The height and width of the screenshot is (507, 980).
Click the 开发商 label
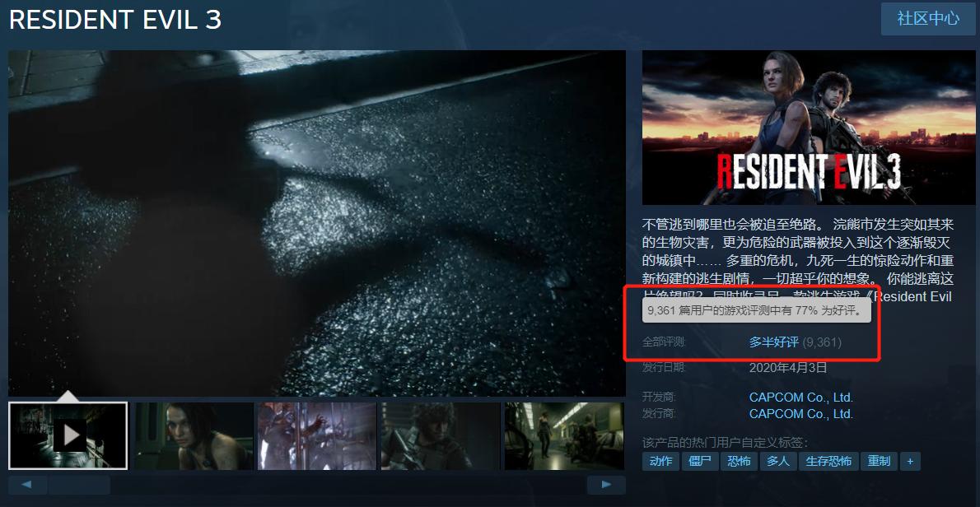659,397
